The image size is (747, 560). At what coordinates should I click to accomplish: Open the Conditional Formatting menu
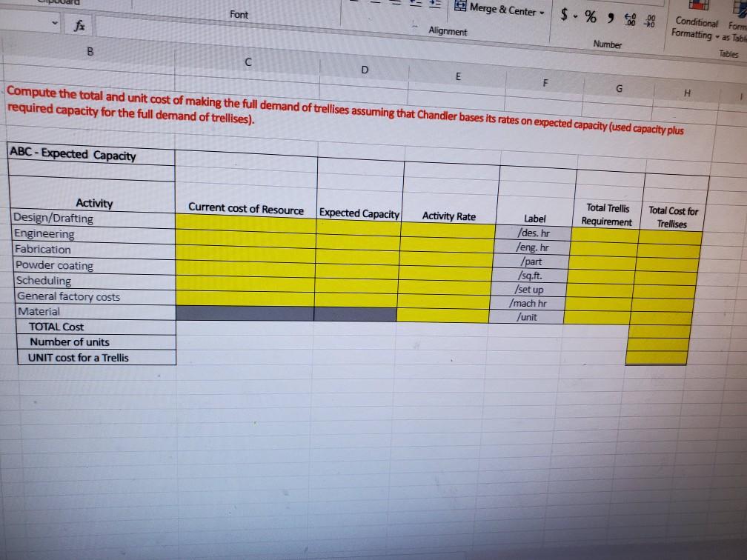[696, 27]
